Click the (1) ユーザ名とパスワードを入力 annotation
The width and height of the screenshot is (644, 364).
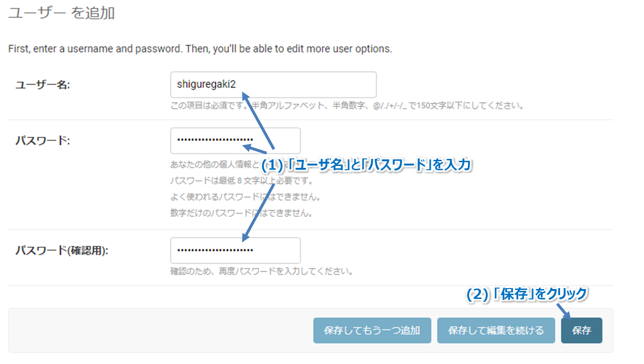(x=367, y=165)
